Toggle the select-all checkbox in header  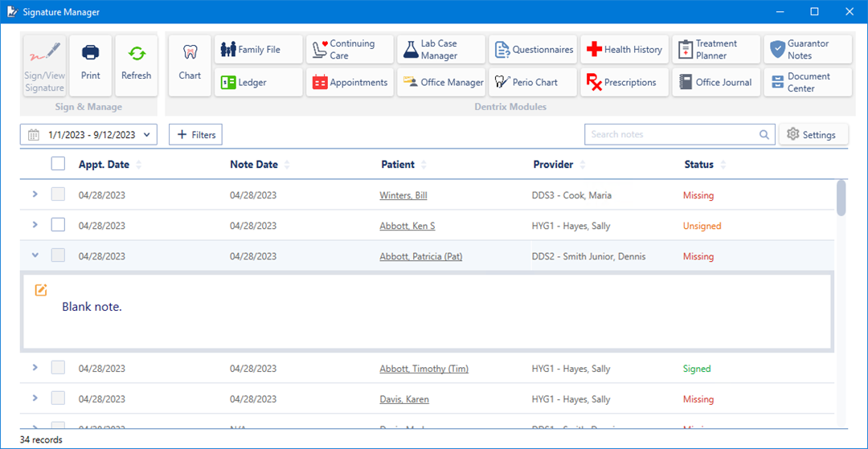pyautogui.click(x=58, y=164)
